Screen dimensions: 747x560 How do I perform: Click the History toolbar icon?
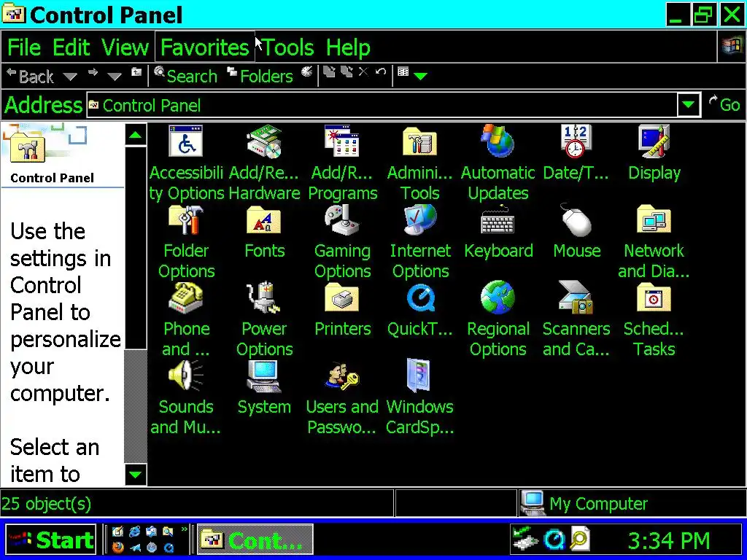click(x=307, y=72)
